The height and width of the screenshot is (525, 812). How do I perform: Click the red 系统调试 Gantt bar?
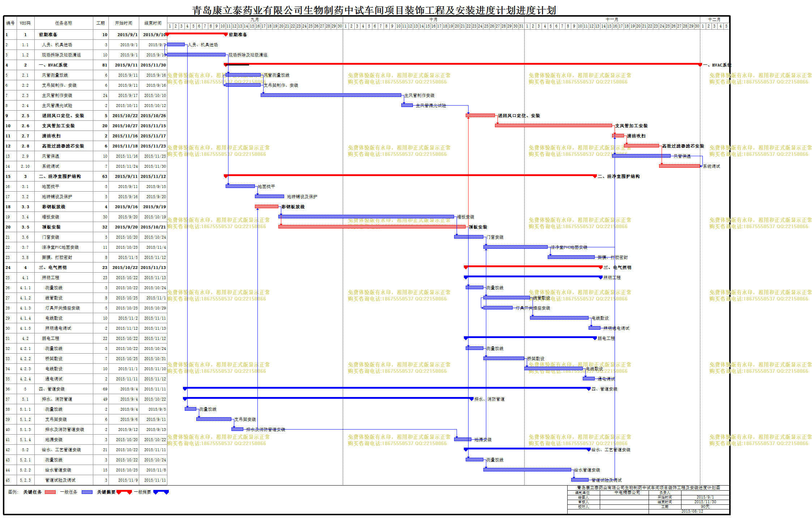[x=680, y=166]
